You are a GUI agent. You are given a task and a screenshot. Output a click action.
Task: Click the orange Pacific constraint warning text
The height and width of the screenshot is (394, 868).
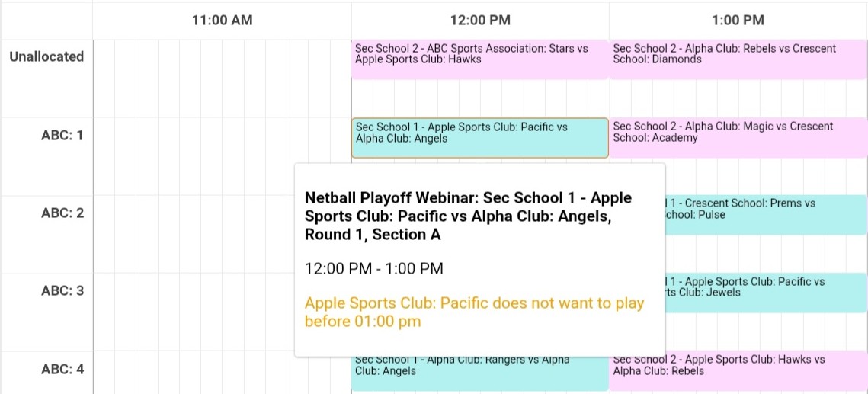[475, 312]
